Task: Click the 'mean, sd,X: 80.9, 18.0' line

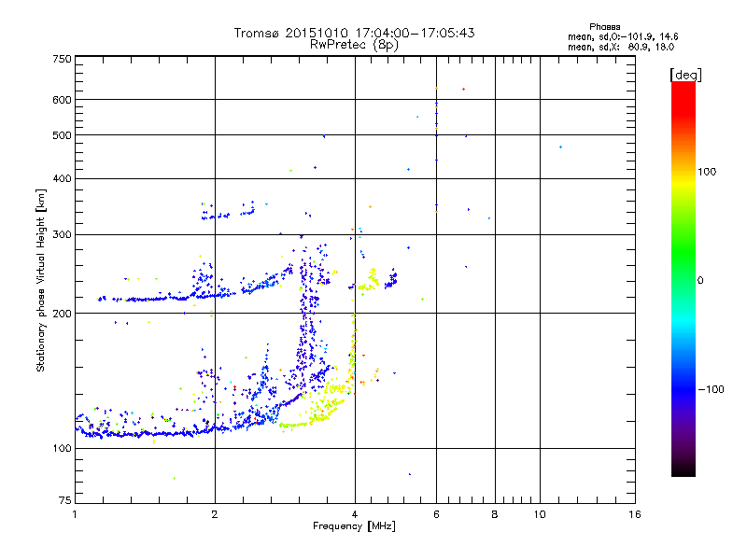Action: (x=621, y=47)
